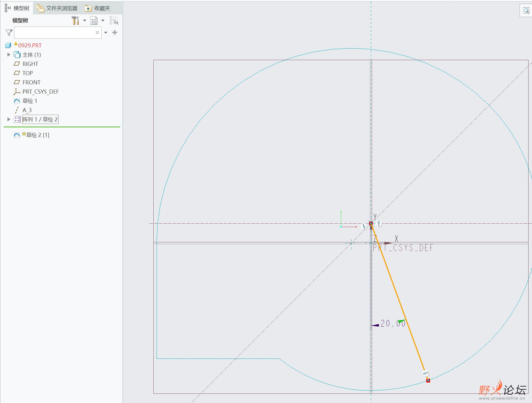
Task: Click the plus add filter button
Action: click(115, 32)
